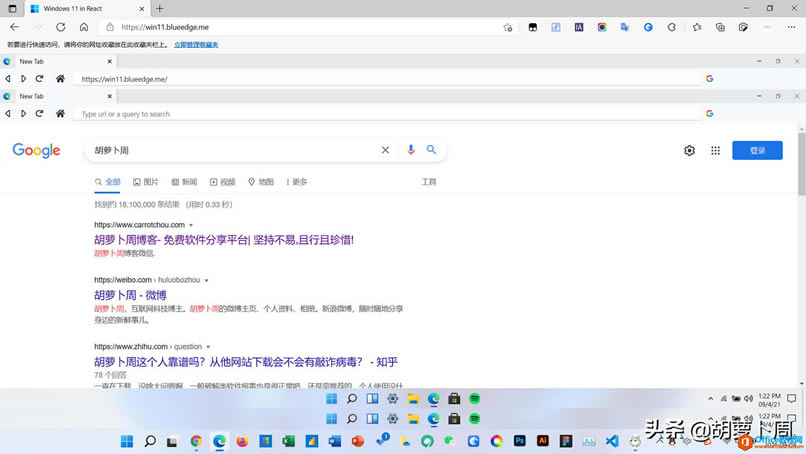806x454 pixels.
Task: Click the purple IA extension icon
Action: click(x=579, y=27)
